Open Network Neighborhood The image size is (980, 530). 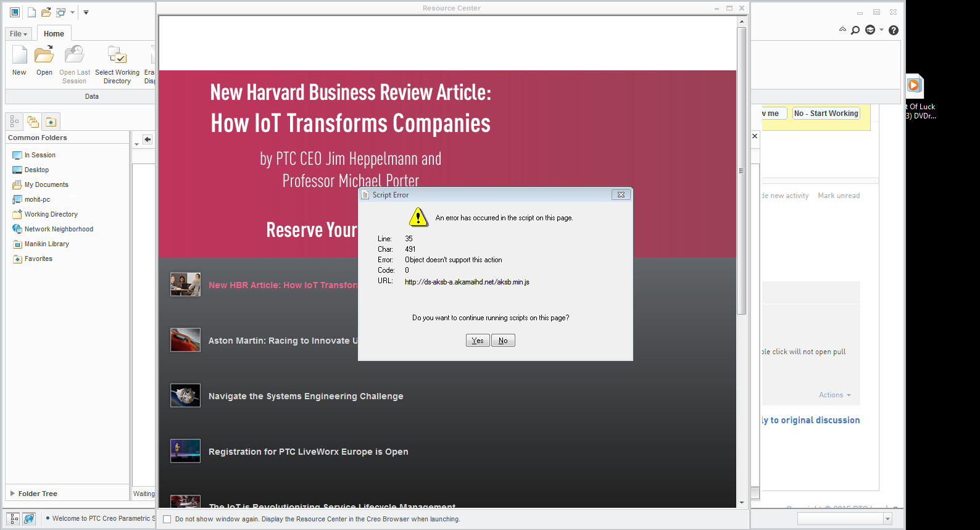tap(52, 230)
